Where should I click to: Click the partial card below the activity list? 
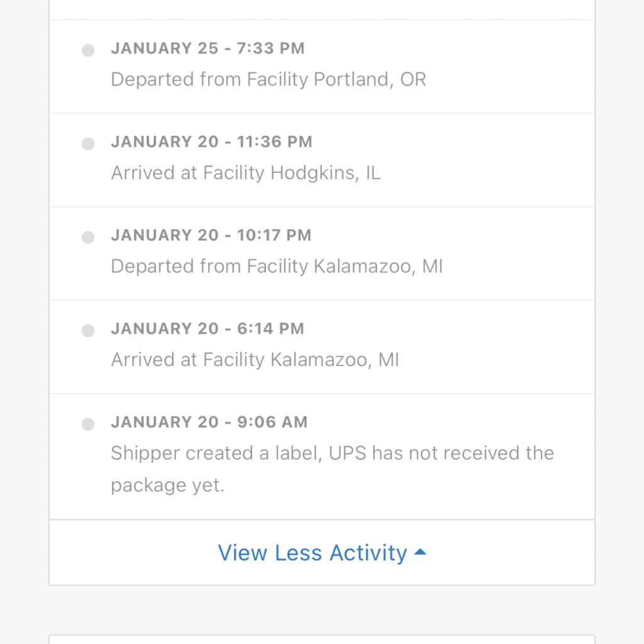coord(322,638)
